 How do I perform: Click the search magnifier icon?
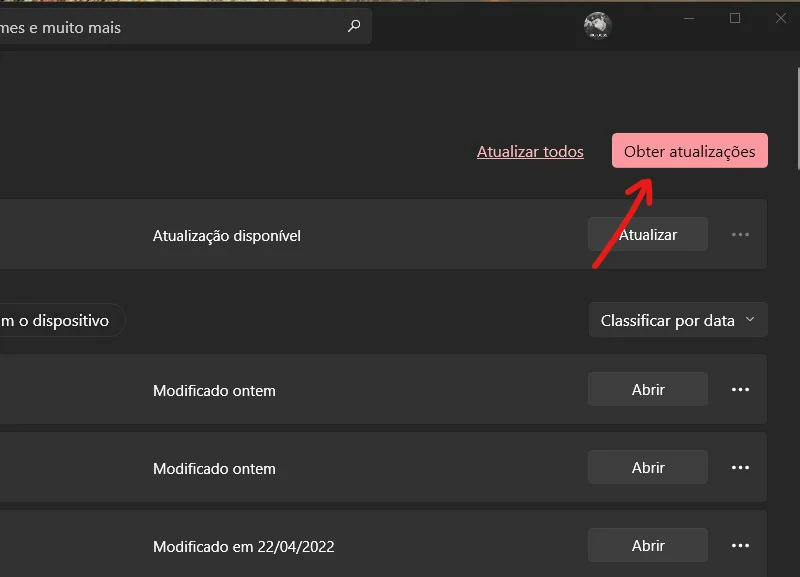354,26
